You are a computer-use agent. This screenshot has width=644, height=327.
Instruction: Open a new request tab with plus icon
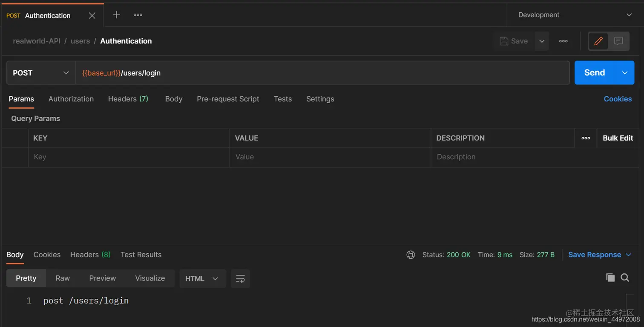point(116,15)
